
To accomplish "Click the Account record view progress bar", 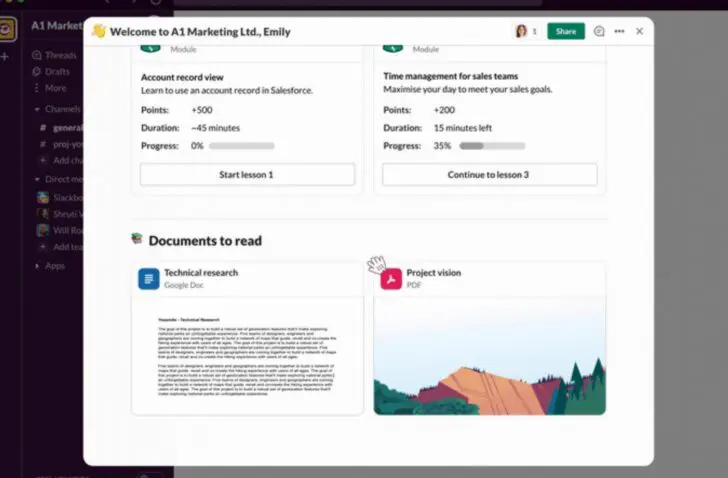I will click(x=241, y=146).
